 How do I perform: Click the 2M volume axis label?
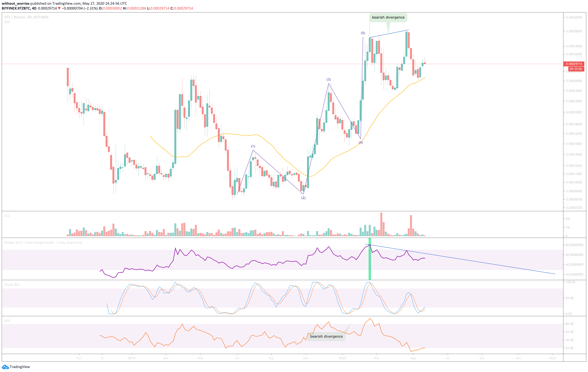[x=568, y=219]
